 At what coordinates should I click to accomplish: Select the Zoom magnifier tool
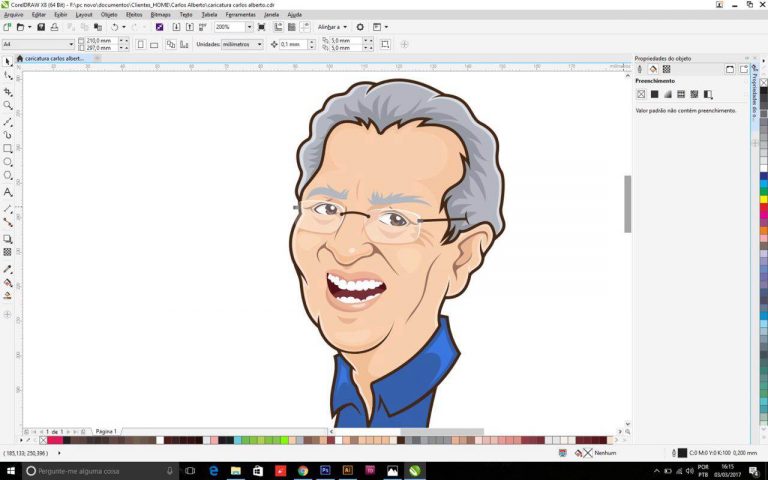[x=8, y=105]
